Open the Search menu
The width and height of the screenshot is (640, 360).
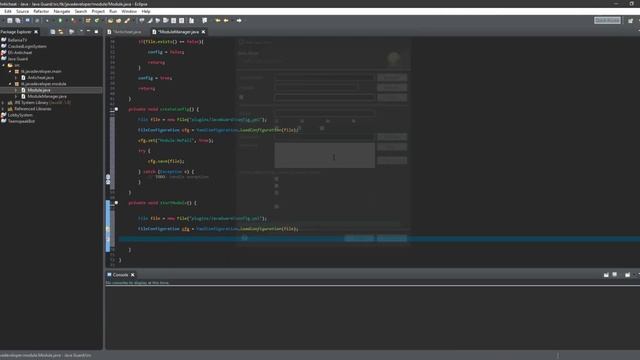[x=81, y=11]
